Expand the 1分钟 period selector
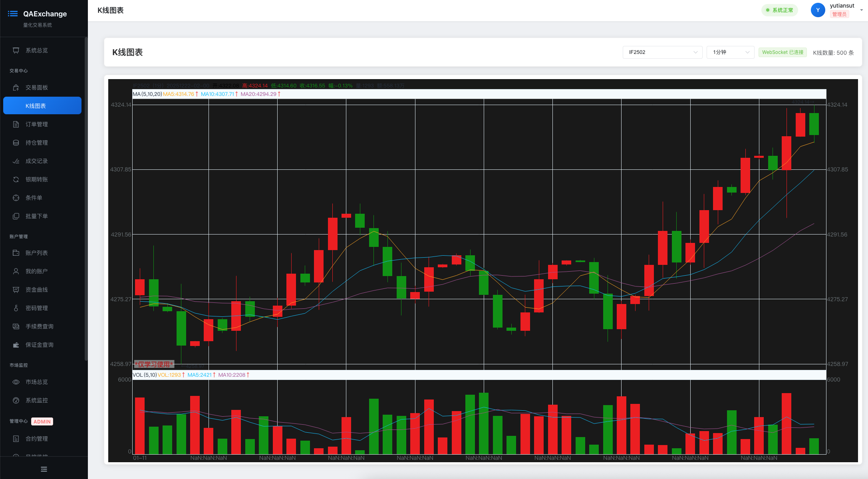Image resolution: width=868 pixels, height=479 pixels. [730, 52]
